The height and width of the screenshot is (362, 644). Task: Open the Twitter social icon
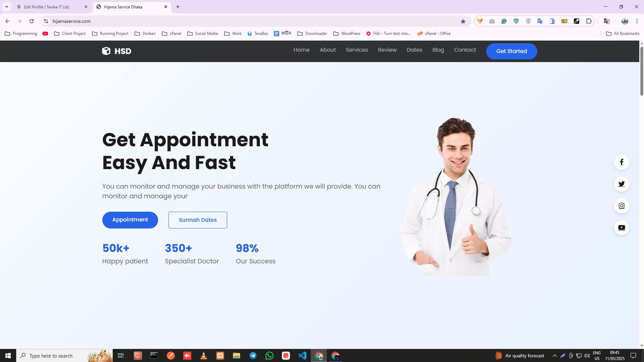[622, 184]
